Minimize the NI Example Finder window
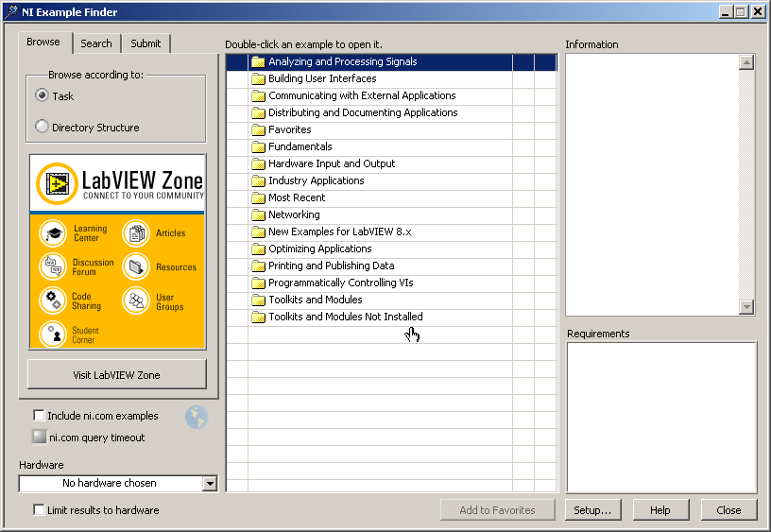This screenshot has height=532, width=771. pyautogui.click(x=726, y=11)
